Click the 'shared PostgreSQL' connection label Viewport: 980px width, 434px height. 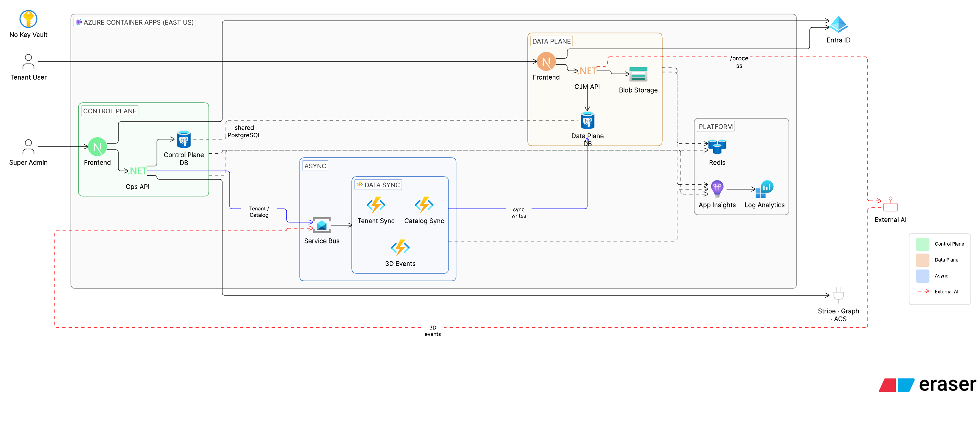point(244,131)
